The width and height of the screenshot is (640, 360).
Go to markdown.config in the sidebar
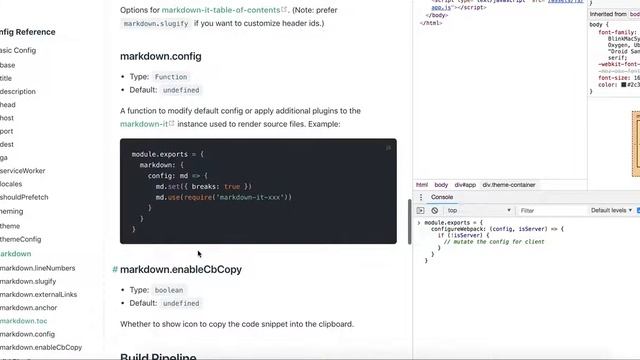(x=27, y=334)
